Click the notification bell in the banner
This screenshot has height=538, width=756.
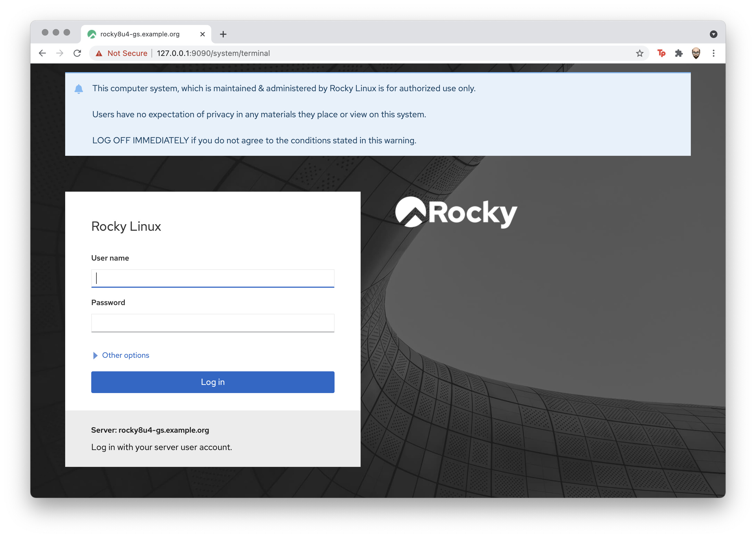(78, 89)
